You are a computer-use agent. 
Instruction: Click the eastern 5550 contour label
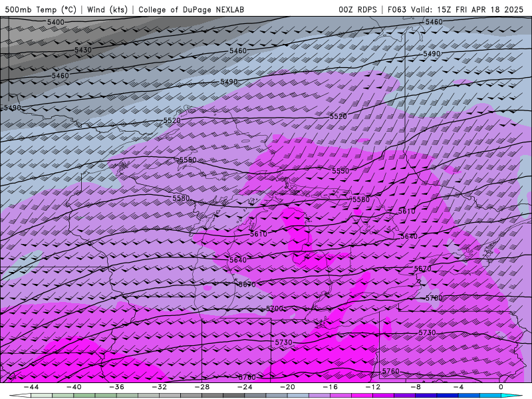pos(340,171)
